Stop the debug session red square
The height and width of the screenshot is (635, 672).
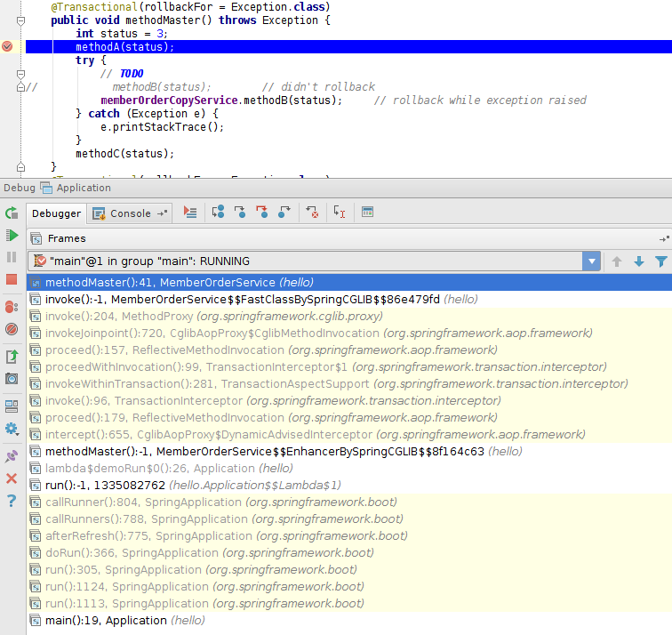click(12, 279)
